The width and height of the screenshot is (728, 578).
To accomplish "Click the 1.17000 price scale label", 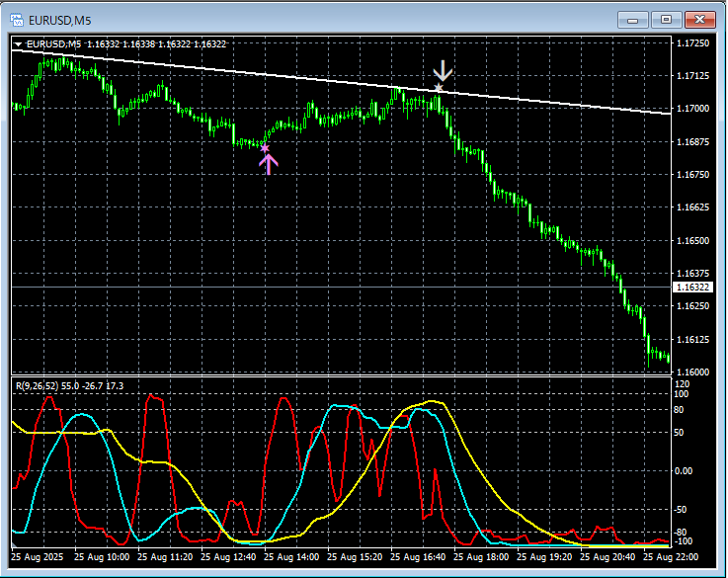I will [x=692, y=108].
